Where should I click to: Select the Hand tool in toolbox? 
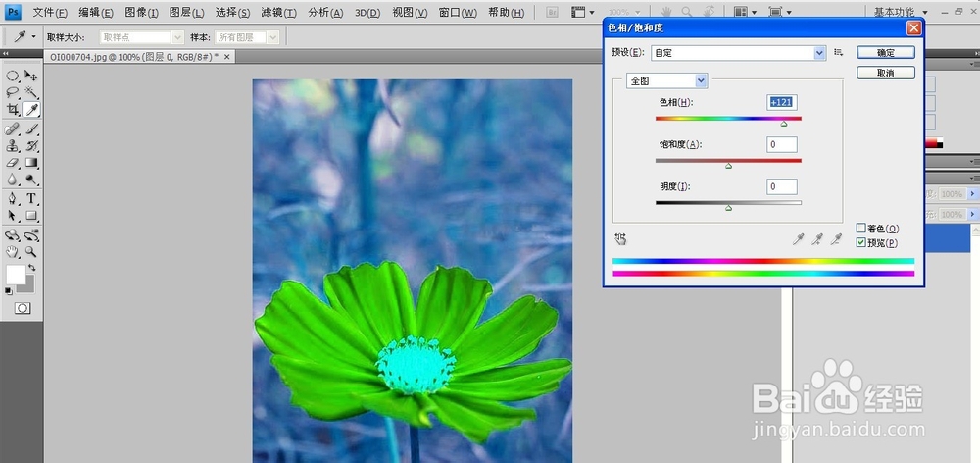click(x=13, y=251)
